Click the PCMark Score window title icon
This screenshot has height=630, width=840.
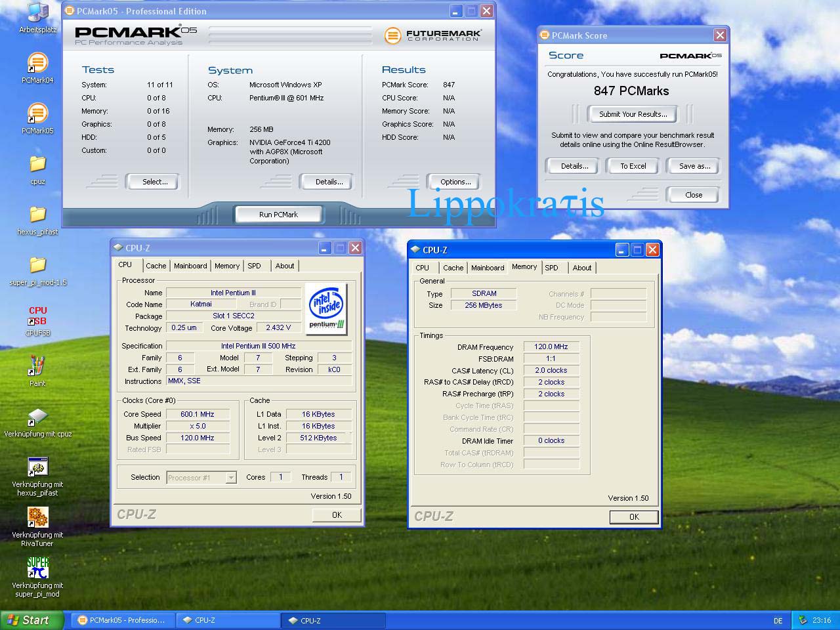click(544, 35)
